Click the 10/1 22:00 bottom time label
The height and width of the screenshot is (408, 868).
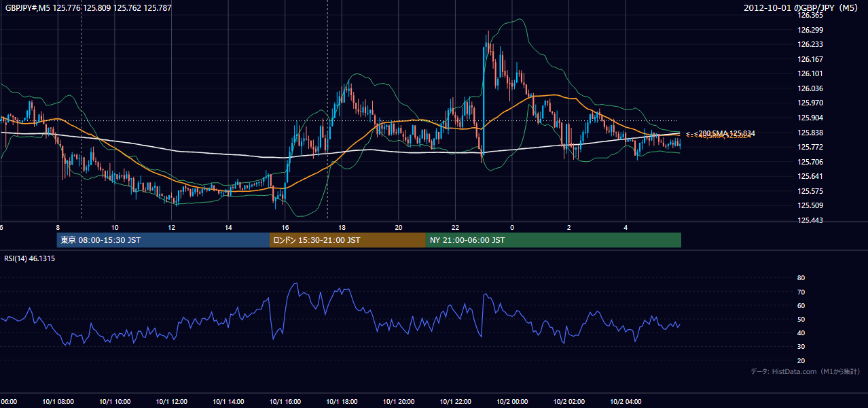(x=455, y=402)
